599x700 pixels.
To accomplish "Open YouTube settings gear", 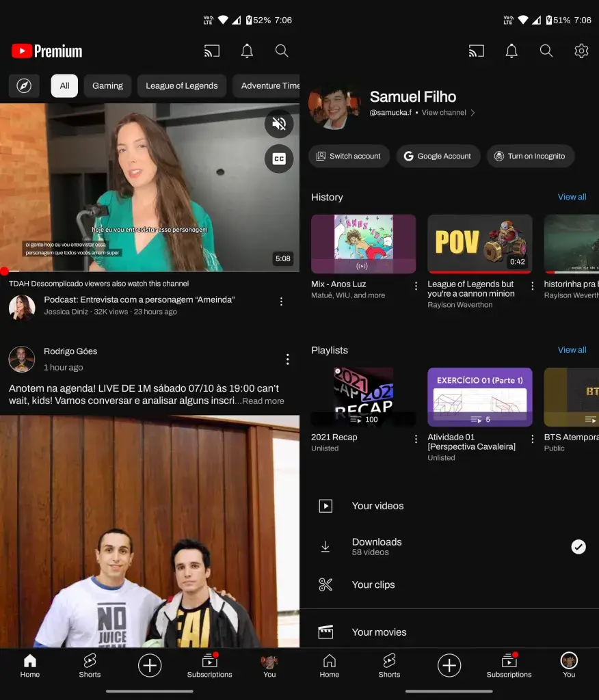I will pos(581,51).
